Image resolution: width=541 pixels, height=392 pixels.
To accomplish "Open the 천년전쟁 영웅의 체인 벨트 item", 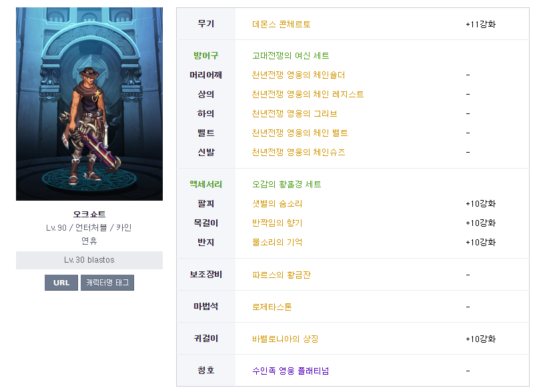I will [x=300, y=133].
